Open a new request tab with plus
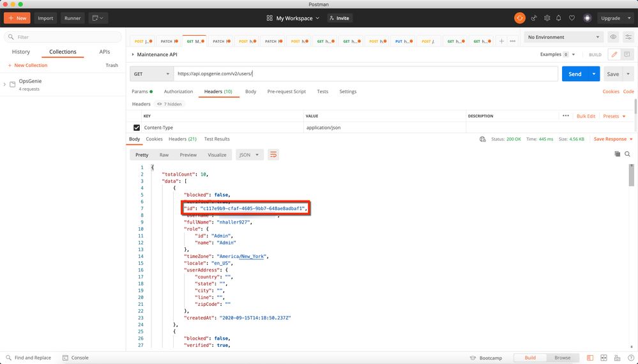Viewport: 638px width, 364px height. [501, 41]
